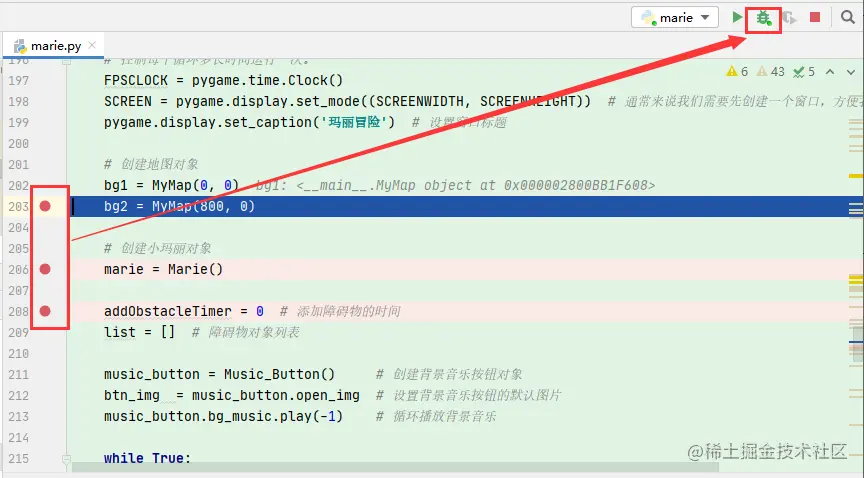Click the horizontal scrollbar of the editor
864x478 pixels.
395,467
